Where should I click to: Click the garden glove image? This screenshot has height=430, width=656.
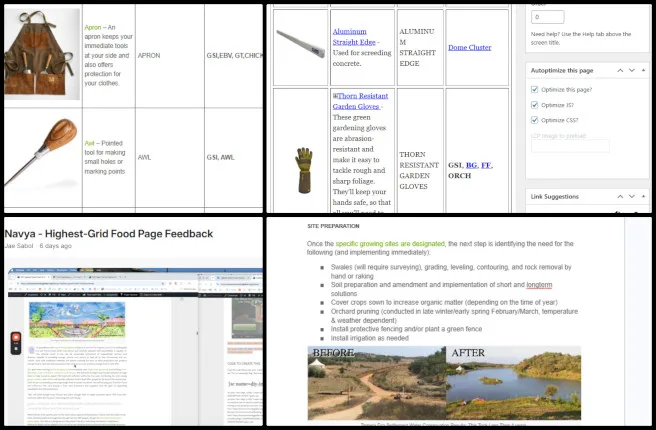[x=304, y=170]
